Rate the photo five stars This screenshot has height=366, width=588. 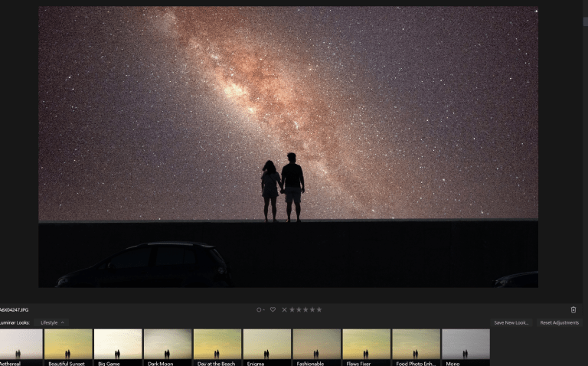point(319,309)
